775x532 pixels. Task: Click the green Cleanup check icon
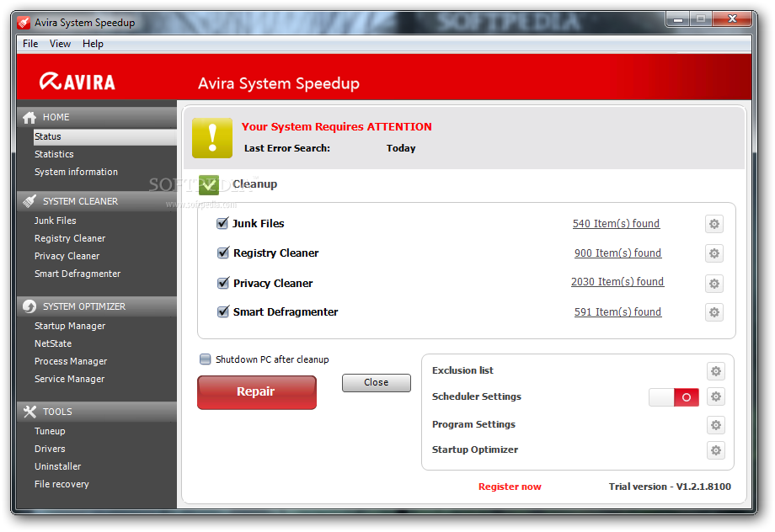point(209,184)
